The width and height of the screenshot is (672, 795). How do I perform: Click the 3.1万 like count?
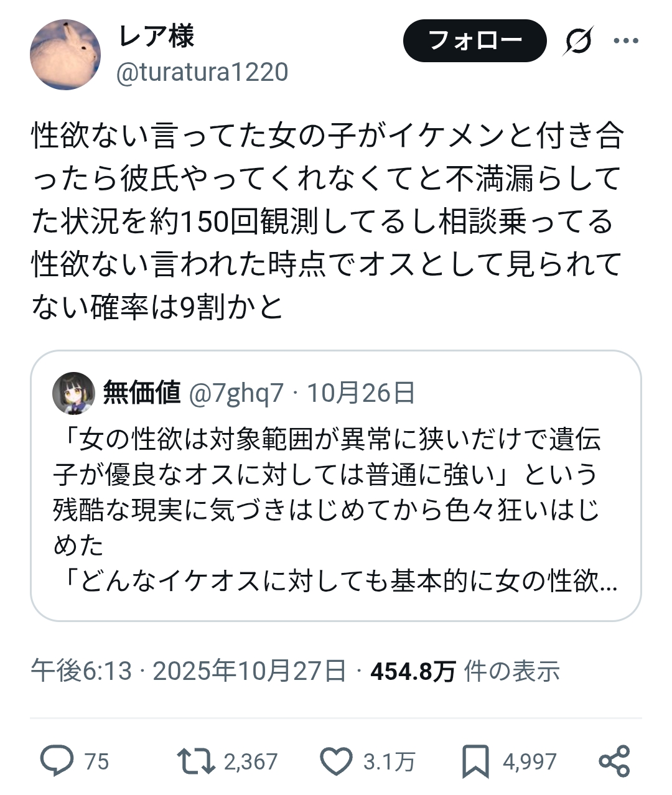point(389,761)
